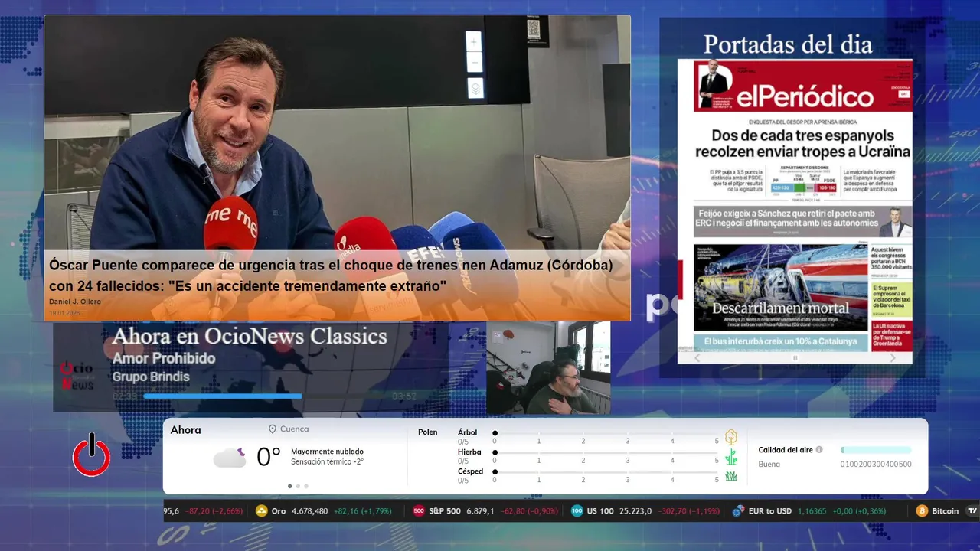Open the elPeriódico front page cover
Viewport: 980px width, 551px height.
pyautogui.click(x=795, y=205)
